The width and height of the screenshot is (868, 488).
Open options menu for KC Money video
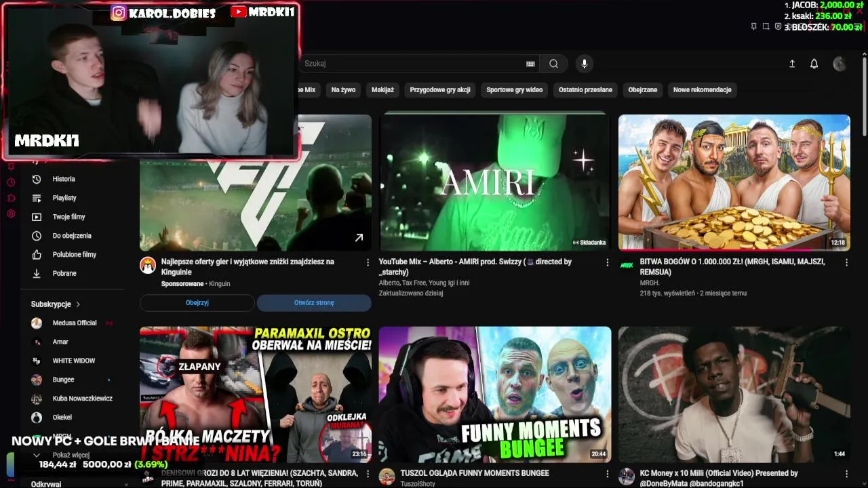tap(846, 474)
